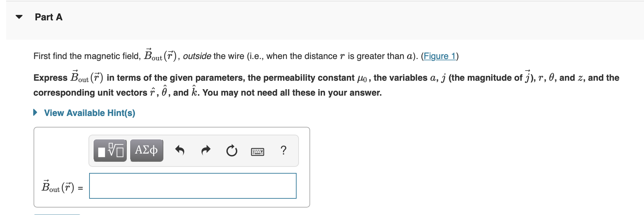
Task: Click the partially visible button below answer area
Action: pyautogui.click(x=58, y=214)
